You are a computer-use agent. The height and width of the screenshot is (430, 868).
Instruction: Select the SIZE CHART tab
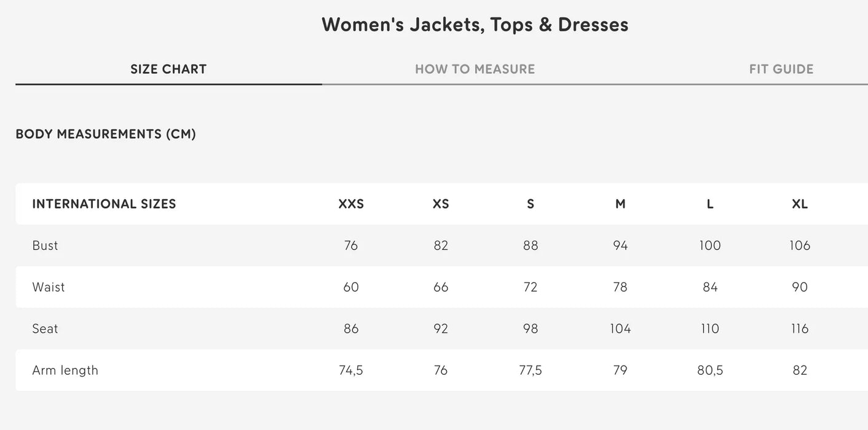point(168,69)
